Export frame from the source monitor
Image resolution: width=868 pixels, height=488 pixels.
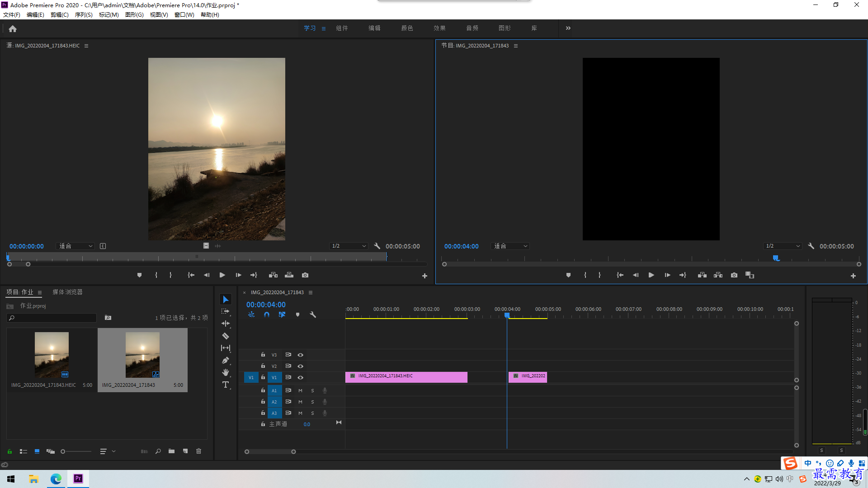(305, 275)
